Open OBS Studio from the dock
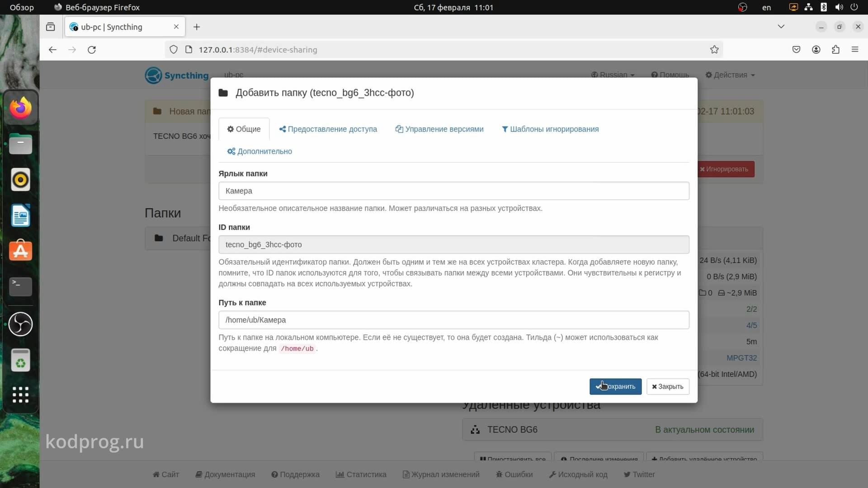Image resolution: width=868 pixels, height=488 pixels. click(20, 324)
